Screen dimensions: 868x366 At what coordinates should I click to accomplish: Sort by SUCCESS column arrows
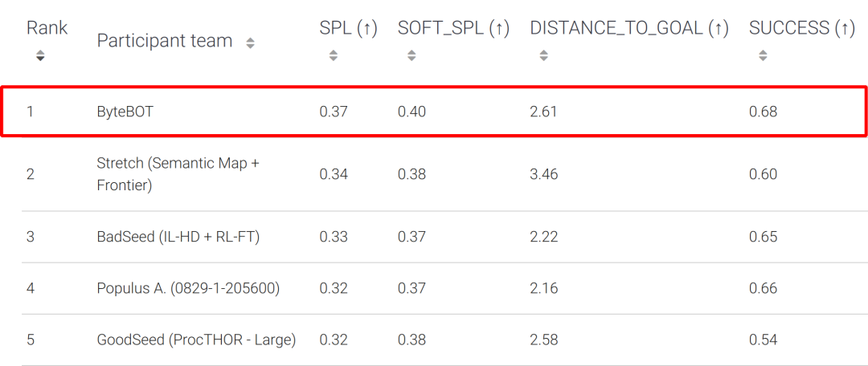point(763,56)
